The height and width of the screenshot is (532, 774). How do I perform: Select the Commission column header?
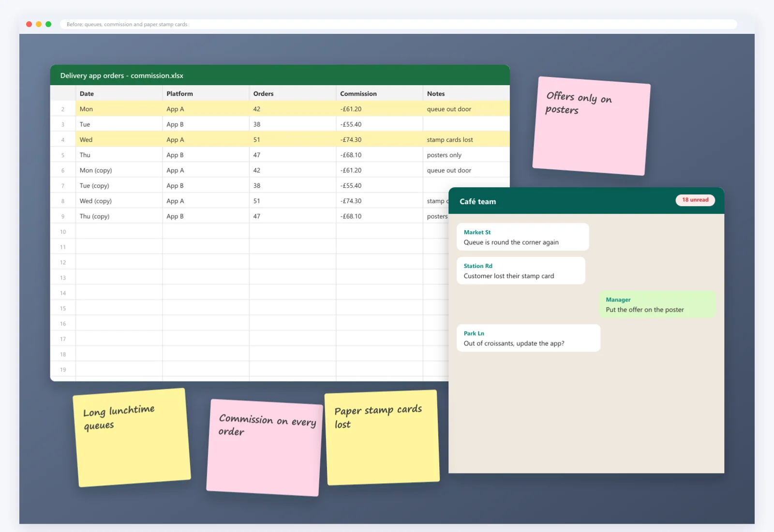click(379, 93)
